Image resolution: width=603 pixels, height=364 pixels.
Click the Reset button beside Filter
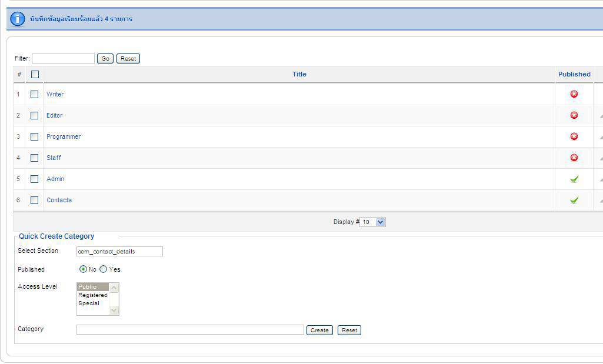pyautogui.click(x=128, y=58)
